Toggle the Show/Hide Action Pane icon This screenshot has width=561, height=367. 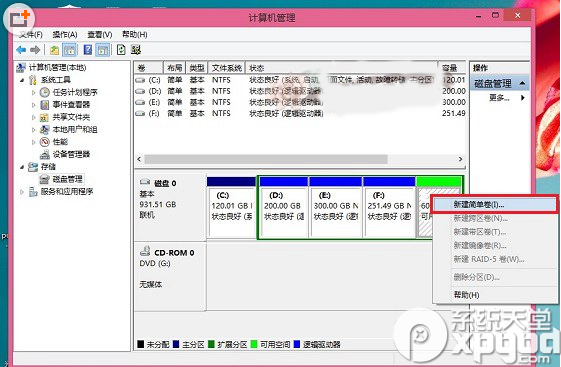[x=103, y=50]
